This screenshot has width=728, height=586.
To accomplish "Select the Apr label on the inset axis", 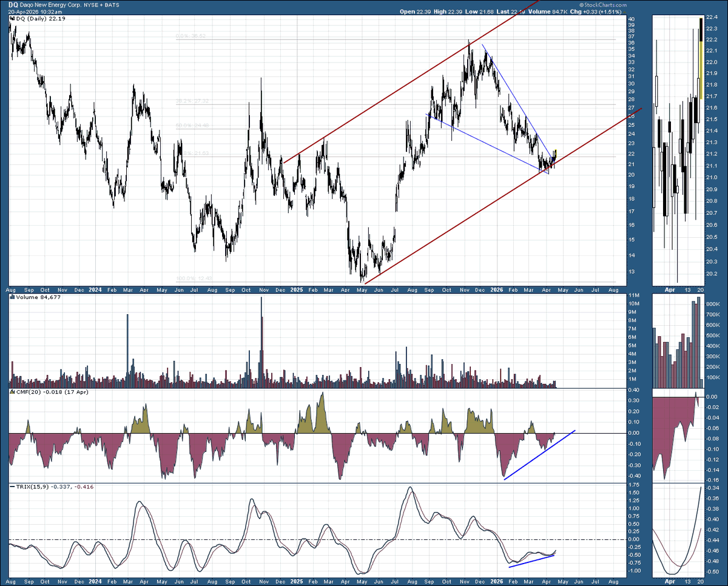I will [x=671, y=291].
